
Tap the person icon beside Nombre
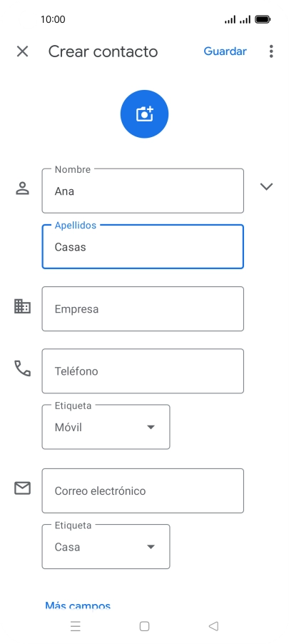(x=22, y=188)
